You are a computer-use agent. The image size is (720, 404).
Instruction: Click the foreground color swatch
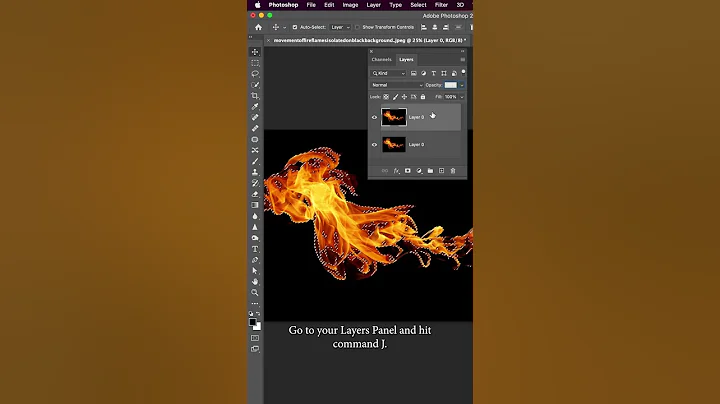253,322
